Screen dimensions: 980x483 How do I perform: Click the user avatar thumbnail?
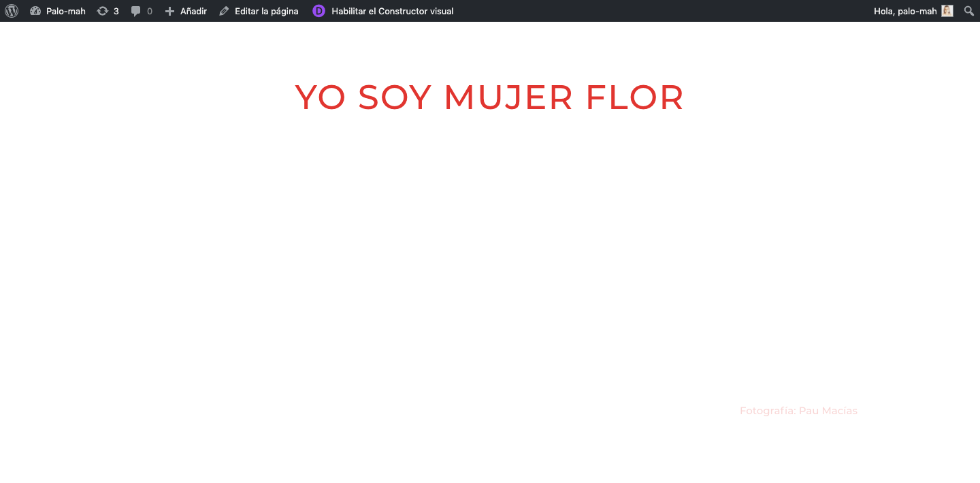click(947, 11)
